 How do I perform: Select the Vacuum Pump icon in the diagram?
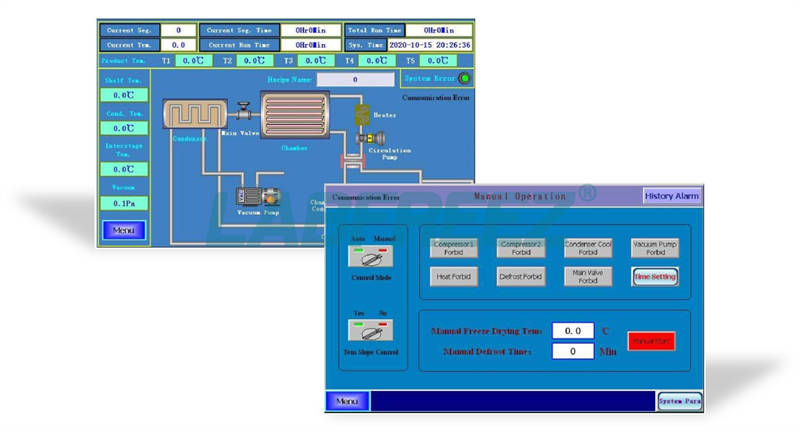pos(257,197)
